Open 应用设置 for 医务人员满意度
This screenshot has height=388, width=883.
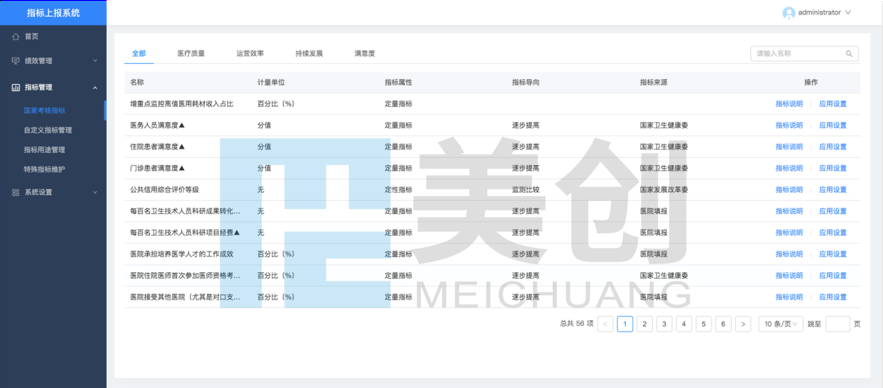[x=833, y=125]
